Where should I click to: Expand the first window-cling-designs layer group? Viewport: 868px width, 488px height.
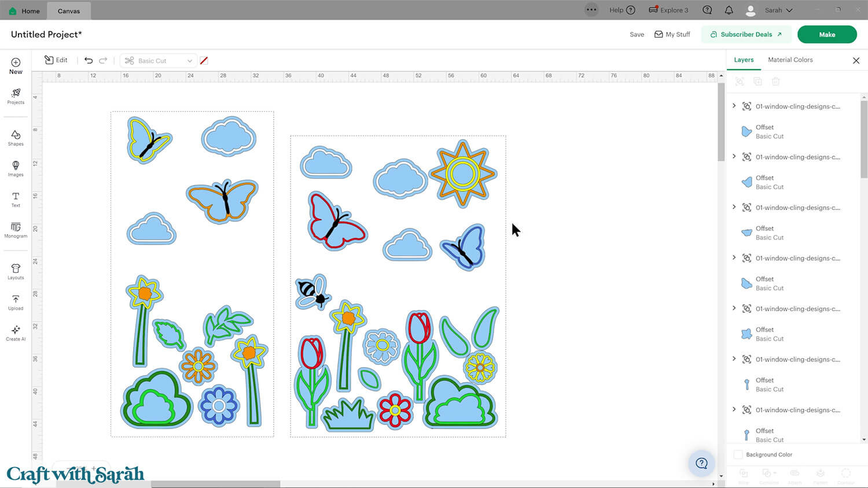pos(734,106)
